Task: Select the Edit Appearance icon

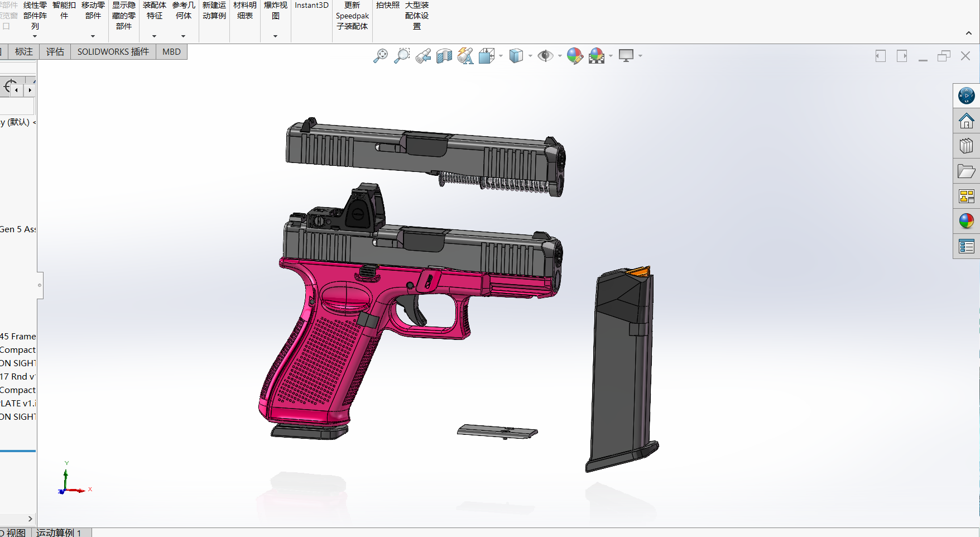Action: (x=575, y=55)
